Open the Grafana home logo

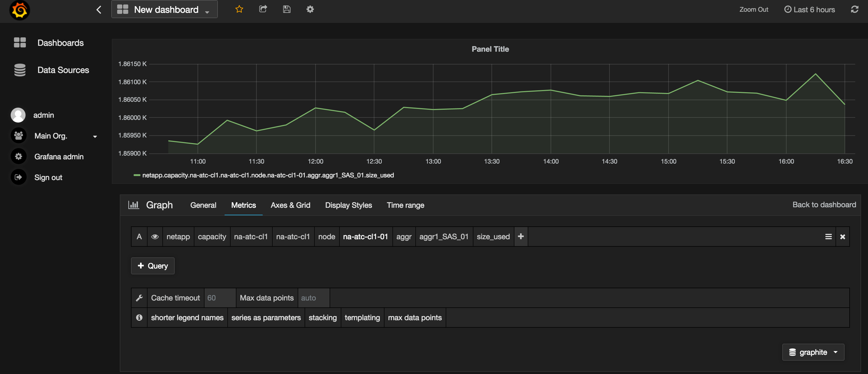click(x=19, y=10)
